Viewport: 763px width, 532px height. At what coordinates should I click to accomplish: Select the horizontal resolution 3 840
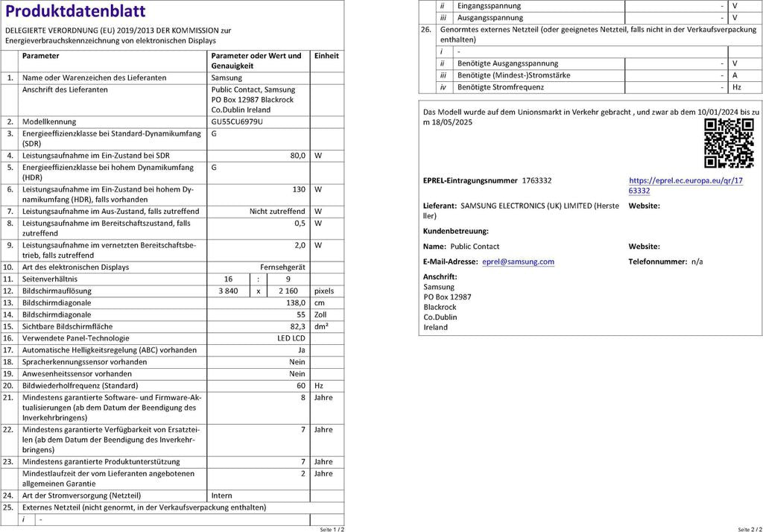pyautogui.click(x=228, y=291)
